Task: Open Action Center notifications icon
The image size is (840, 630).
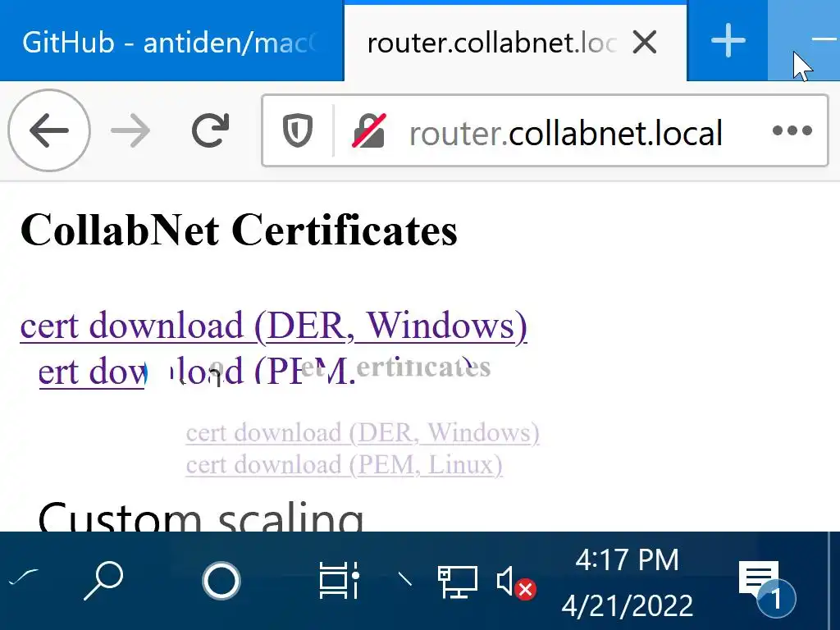Action: (x=766, y=588)
